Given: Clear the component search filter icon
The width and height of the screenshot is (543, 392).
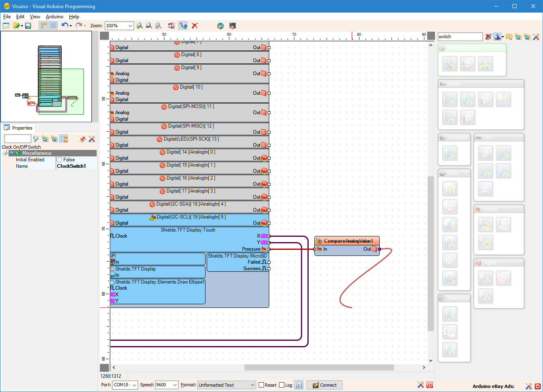Looking at the screenshot, I should click(x=488, y=37).
